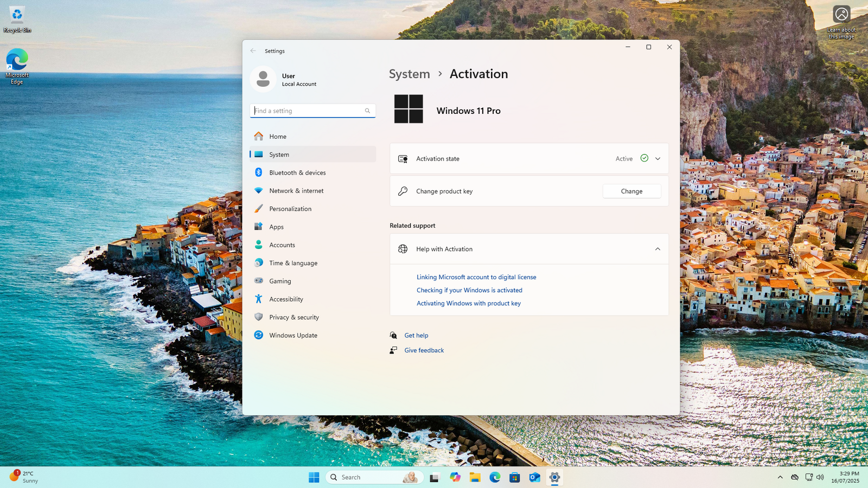Click the System breadcrumb in the header
Screen dimensions: 868x488
pyautogui.click(x=409, y=74)
